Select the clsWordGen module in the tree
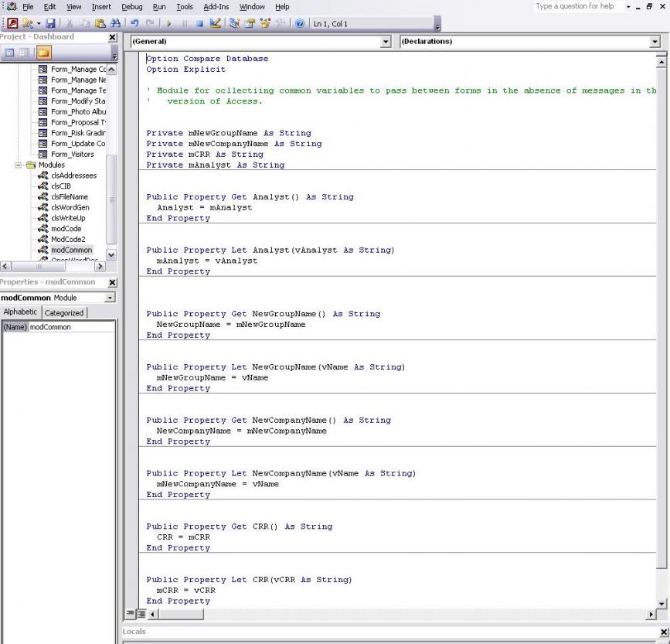Screen dimensions: 670x644 pos(70,207)
